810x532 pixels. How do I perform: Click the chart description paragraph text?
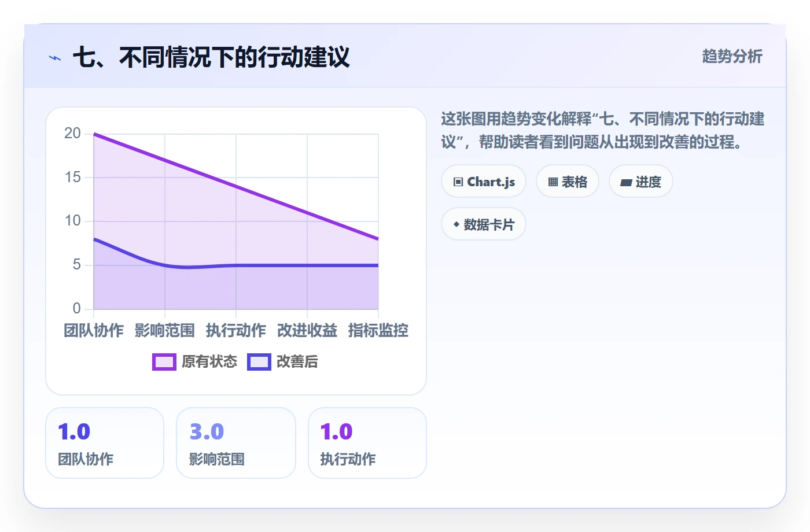603,131
